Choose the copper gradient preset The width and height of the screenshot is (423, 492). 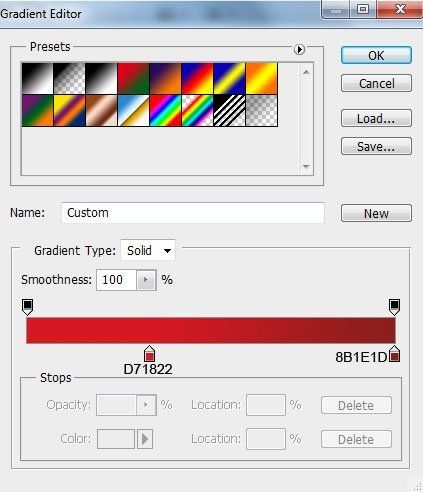point(102,110)
